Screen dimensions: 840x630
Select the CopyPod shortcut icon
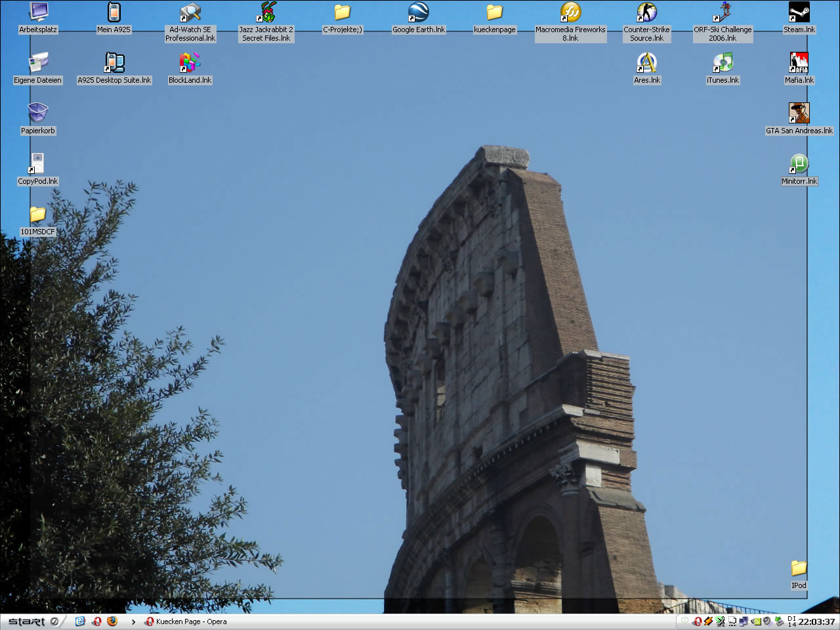click(x=38, y=164)
